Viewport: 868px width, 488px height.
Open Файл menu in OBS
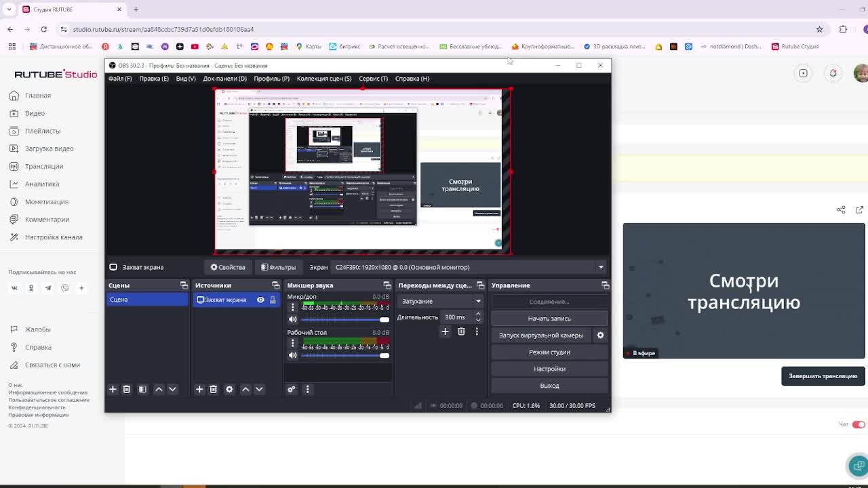pos(120,79)
